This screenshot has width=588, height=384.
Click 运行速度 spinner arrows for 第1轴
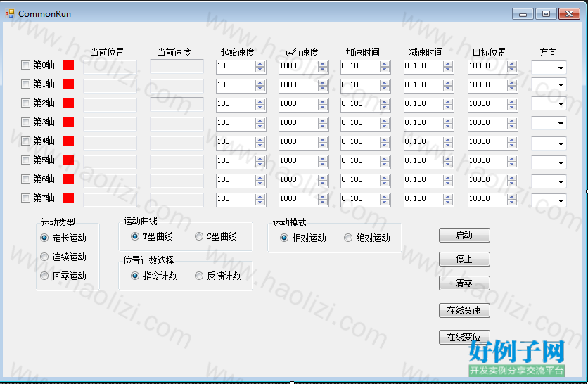(x=323, y=86)
